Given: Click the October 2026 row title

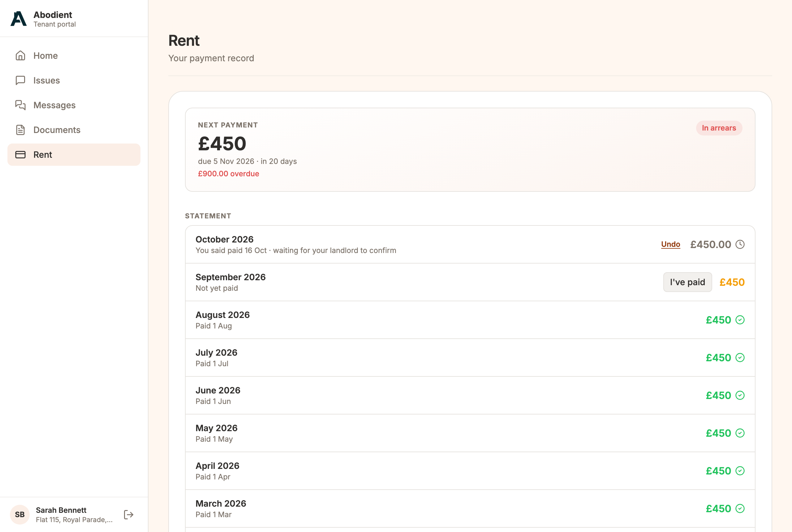Looking at the screenshot, I should (224, 239).
